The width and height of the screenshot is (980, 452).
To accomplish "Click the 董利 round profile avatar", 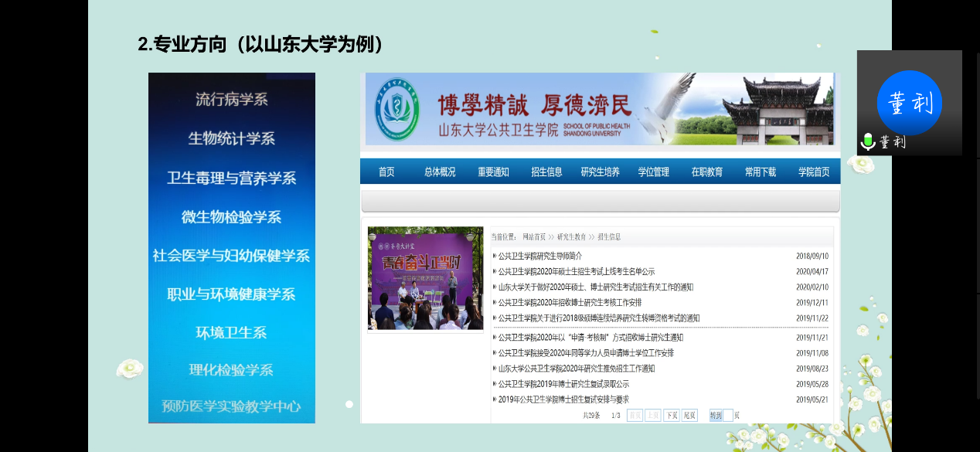I will 910,103.
